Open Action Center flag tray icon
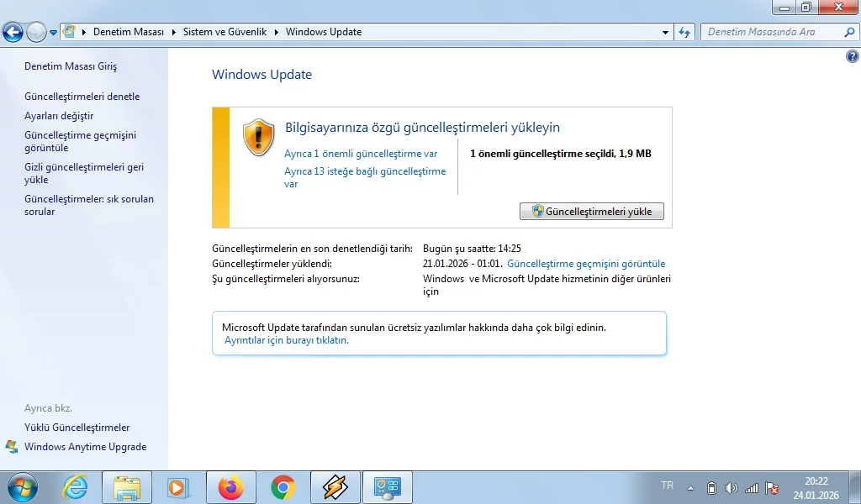This screenshot has height=504, width=861. coord(772,487)
